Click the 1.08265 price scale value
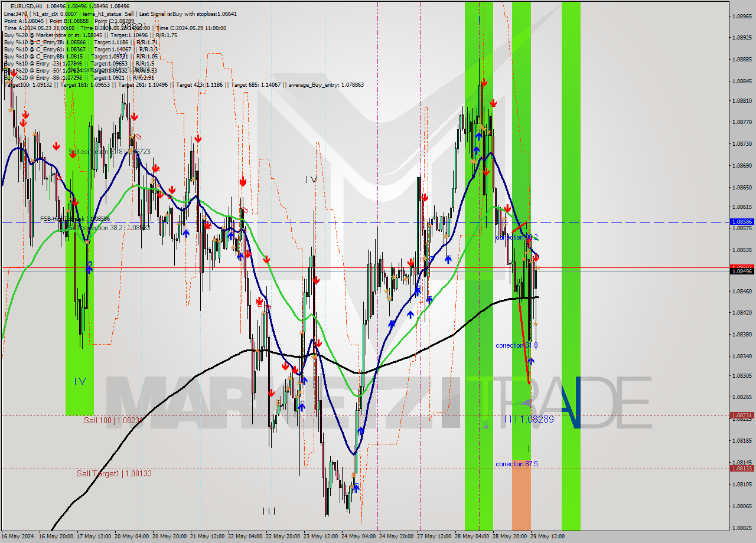The image size is (756, 543). pyautogui.click(x=742, y=397)
